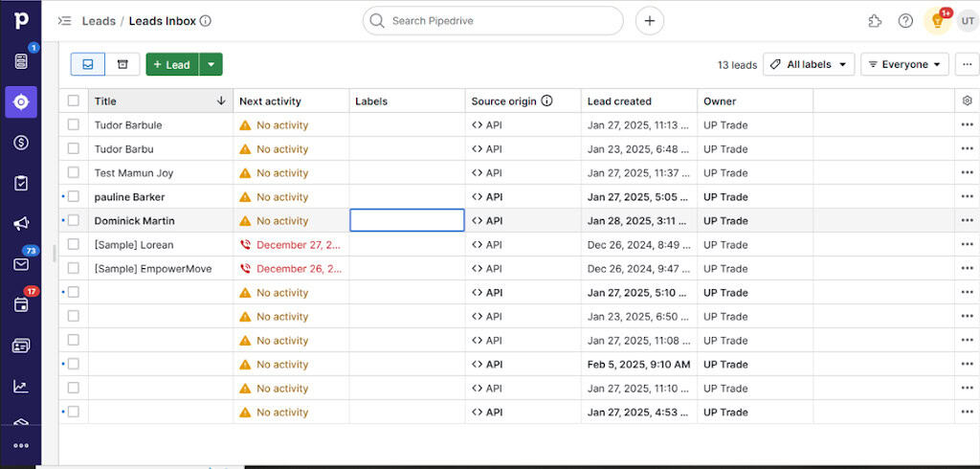980x469 pixels.
Task: Toggle the select-all header checkbox
Action: tap(74, 100)
